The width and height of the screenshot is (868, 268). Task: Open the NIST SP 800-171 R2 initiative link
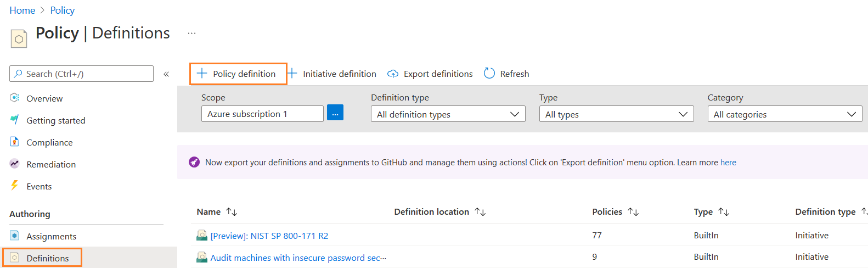(269, 236)
